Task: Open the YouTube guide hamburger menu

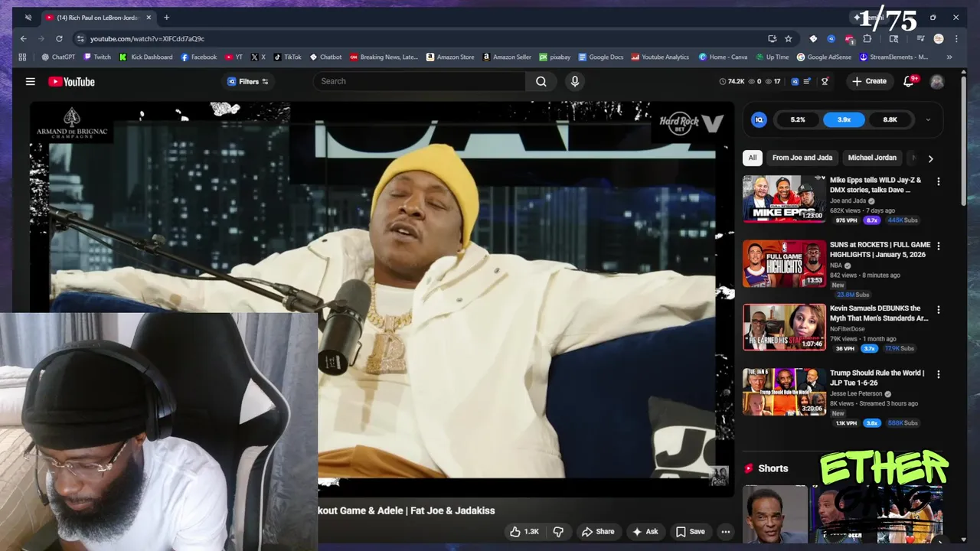Action: 30,81
